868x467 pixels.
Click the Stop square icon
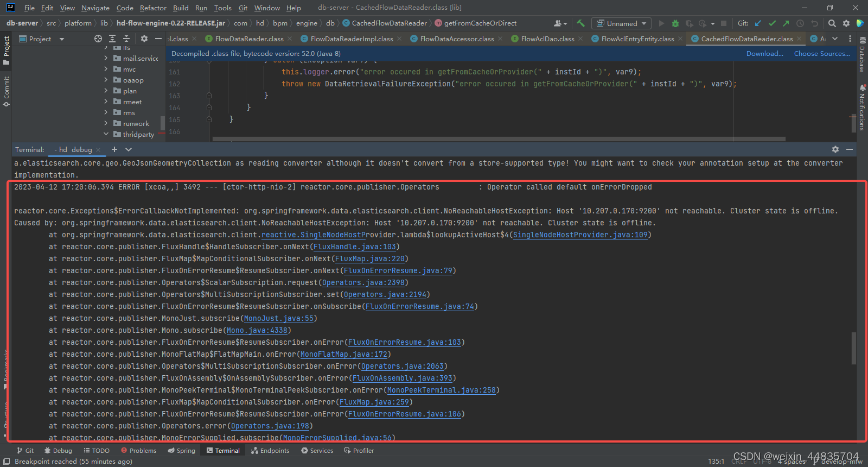pos(724,23)
